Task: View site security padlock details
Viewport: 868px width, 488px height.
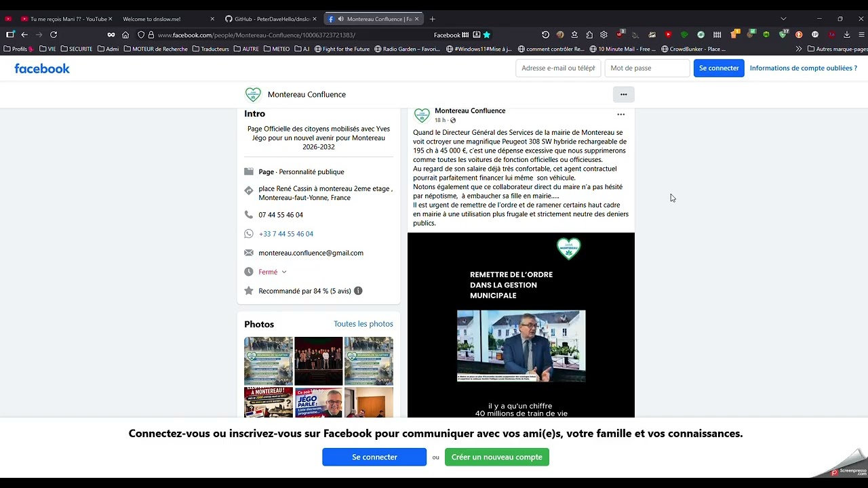Action: (x=151, y=35)
